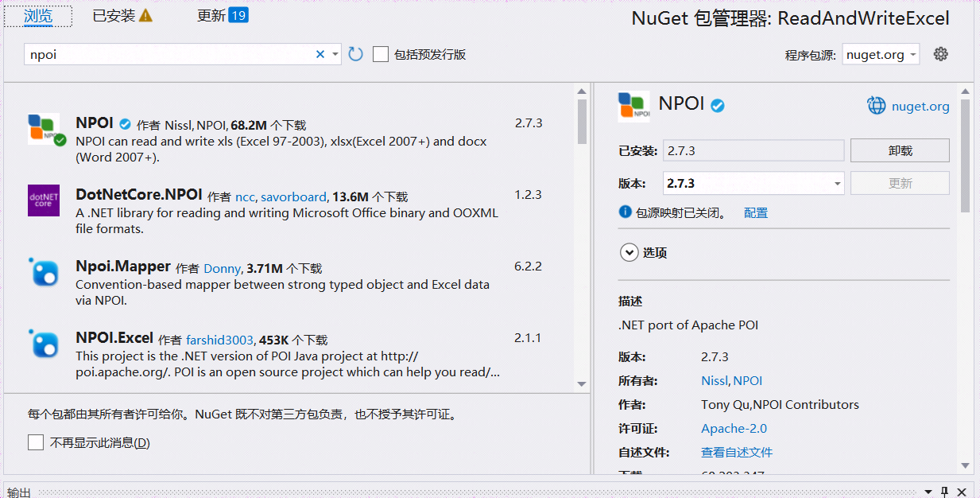Close the Output panel

(962, 492)
